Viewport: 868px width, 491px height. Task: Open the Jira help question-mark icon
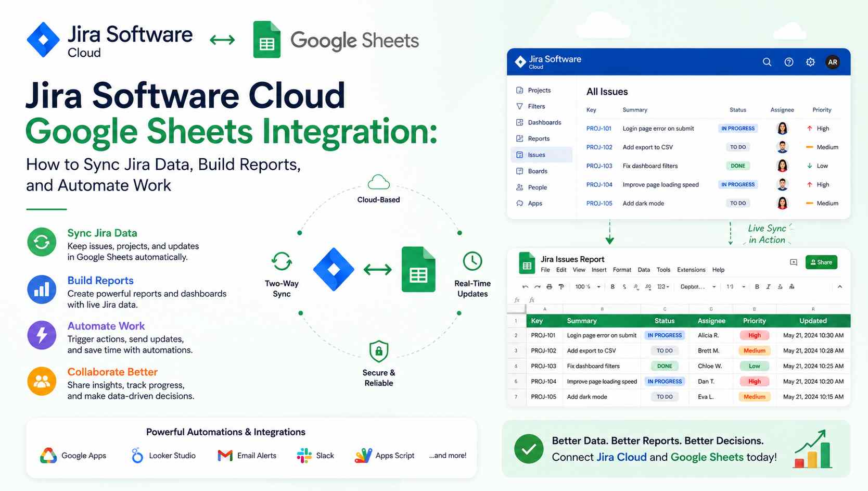[789, 62]
